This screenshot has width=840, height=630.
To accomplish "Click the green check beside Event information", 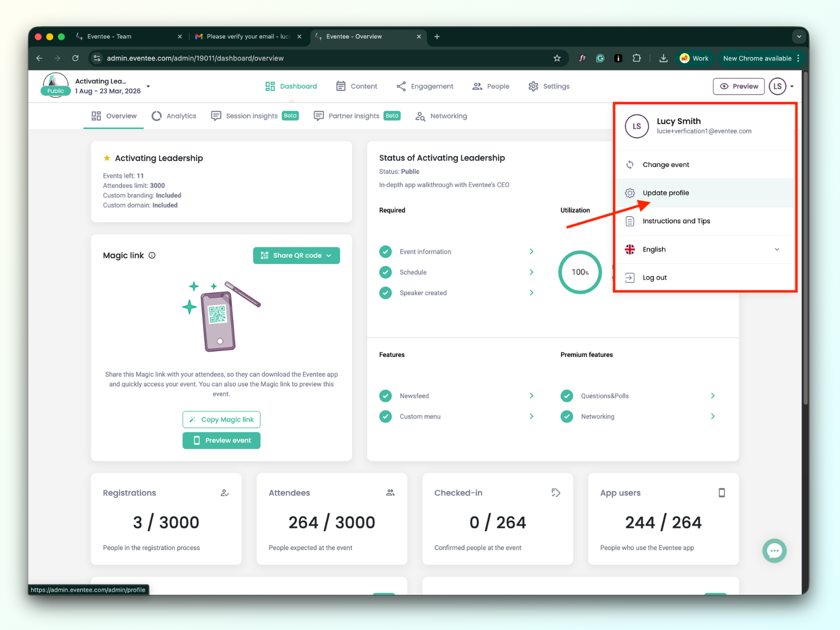I will 385,251.
